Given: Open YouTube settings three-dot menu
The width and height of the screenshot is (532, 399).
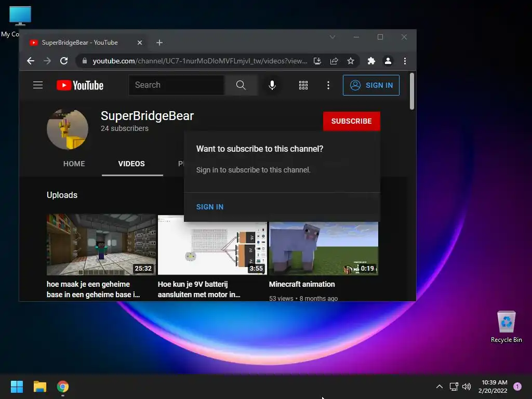Looking at the screenshot, I should coord(328,85).
